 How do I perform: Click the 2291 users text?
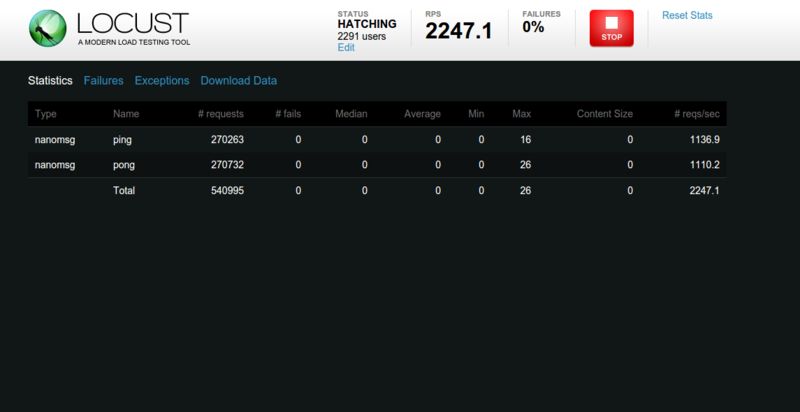(362, 36)
